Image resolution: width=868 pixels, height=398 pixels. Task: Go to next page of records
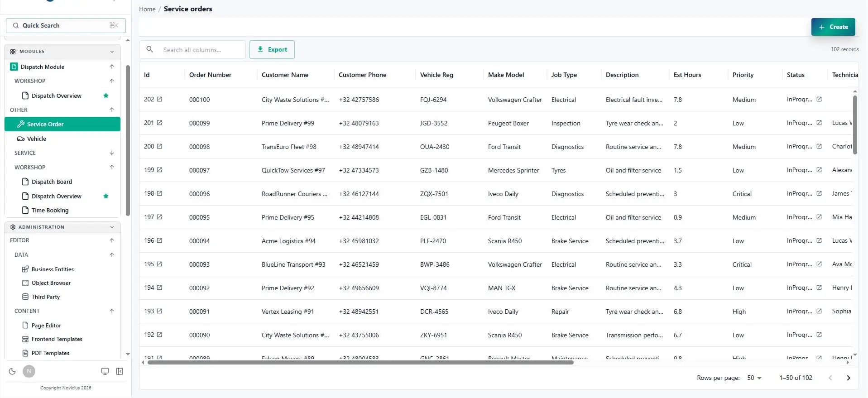tap(849, 378)
